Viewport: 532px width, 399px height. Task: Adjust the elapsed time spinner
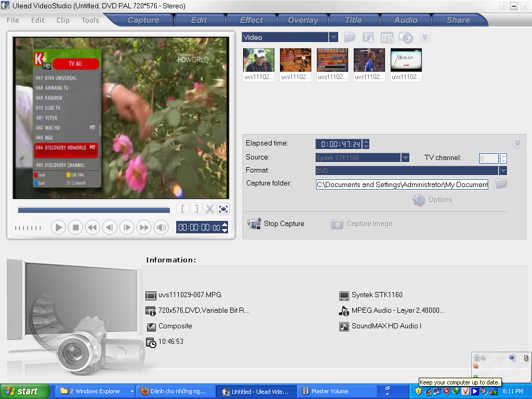click(366, 144)
